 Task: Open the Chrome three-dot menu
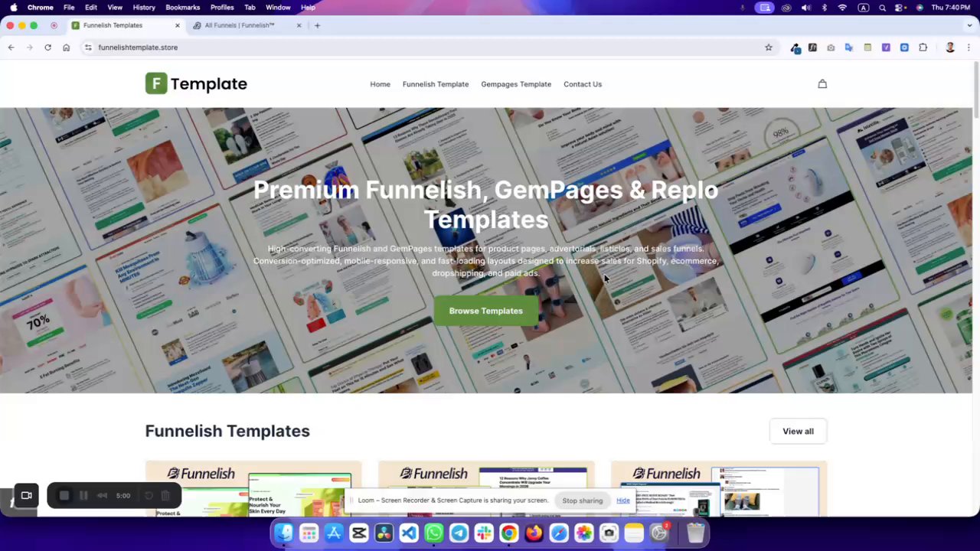click(x=969, y=47)
